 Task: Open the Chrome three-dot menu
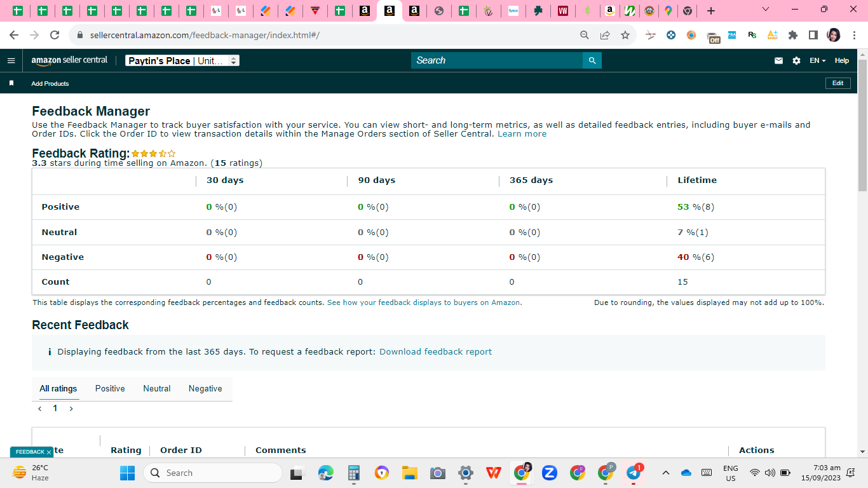click(855, 35)
